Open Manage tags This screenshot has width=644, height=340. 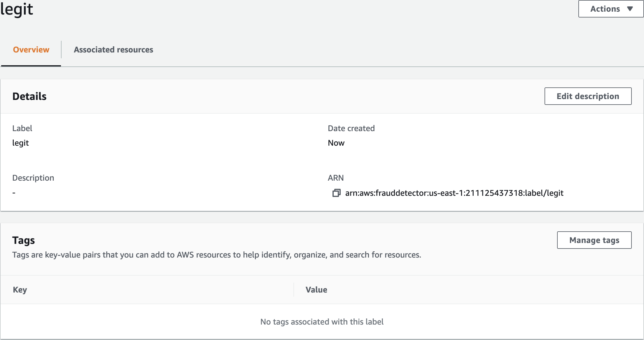[x=594, y=240]
